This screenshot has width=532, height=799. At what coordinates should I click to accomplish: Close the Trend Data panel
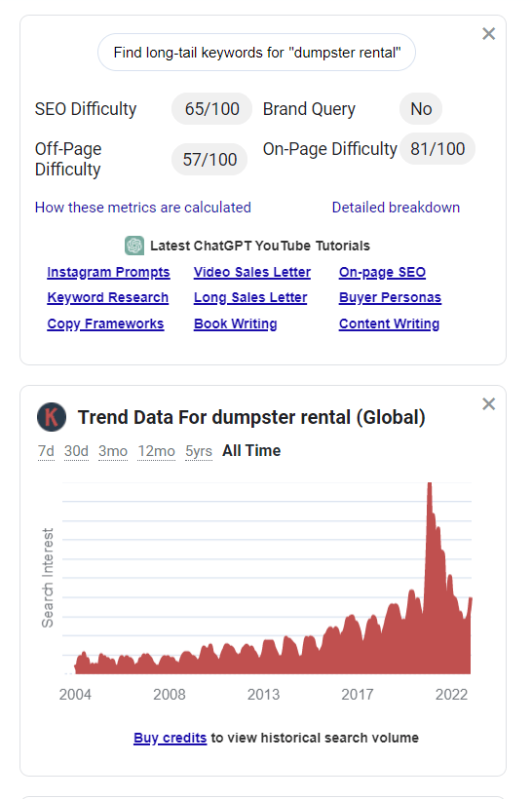(488, 404)
